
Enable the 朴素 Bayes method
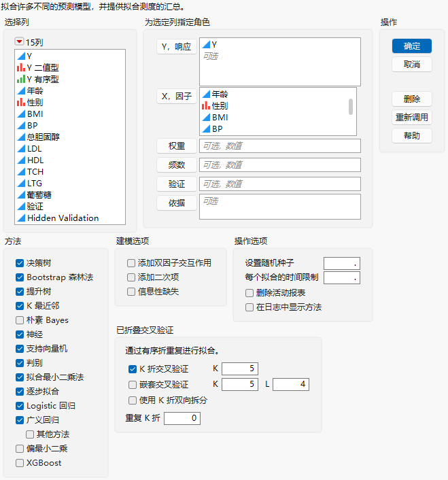[20, 320]
